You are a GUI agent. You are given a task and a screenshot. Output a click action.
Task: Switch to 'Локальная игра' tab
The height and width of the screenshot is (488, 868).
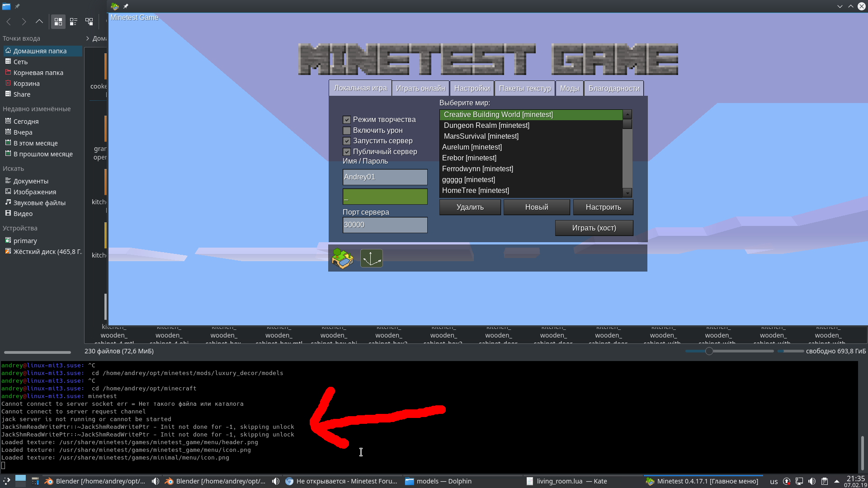coord(360,88)
